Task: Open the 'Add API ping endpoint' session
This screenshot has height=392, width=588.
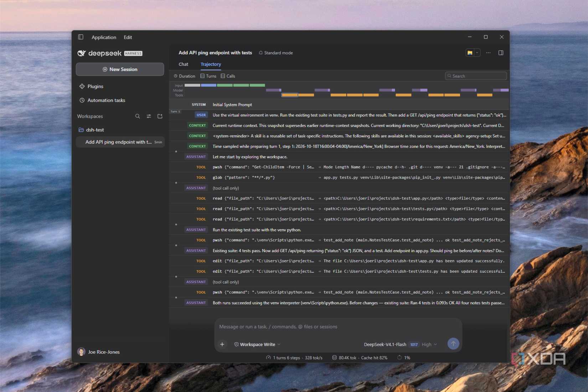Action: pos(120,142)
